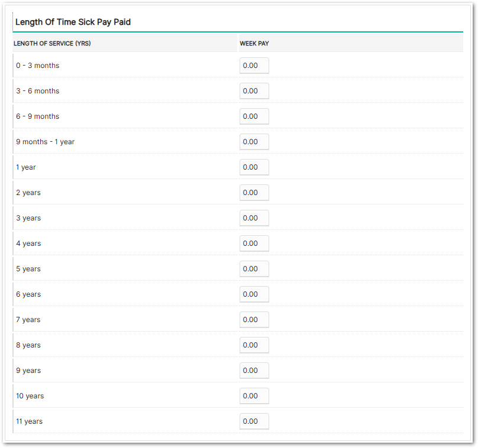Focus the 4 years week pay field
Image resolution: width=478 pixels, height=448 pixels.
[254, 244]
